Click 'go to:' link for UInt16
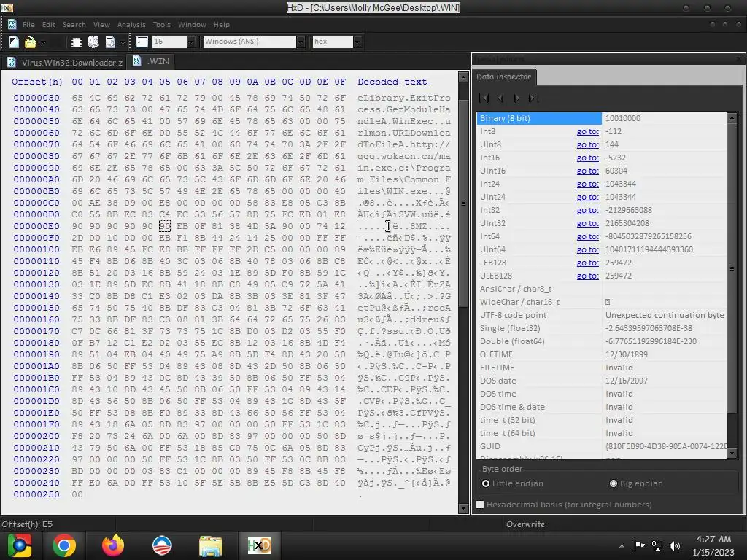 tap(587, 171)
